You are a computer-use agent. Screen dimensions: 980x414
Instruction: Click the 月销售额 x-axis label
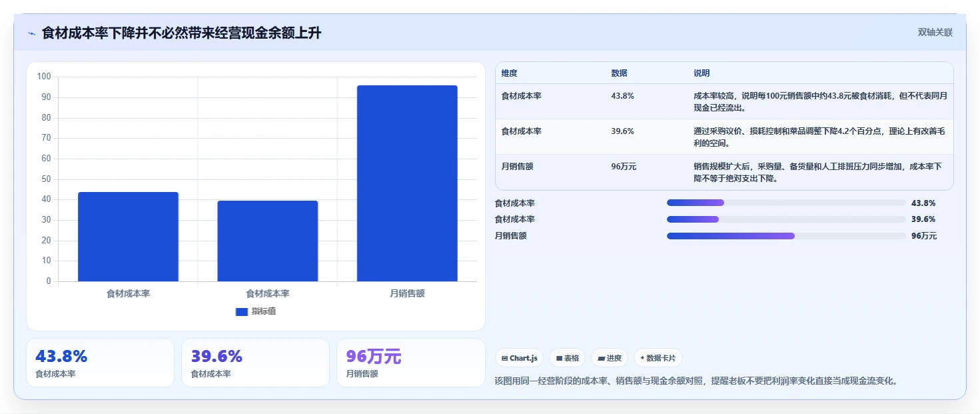point(407,293)
